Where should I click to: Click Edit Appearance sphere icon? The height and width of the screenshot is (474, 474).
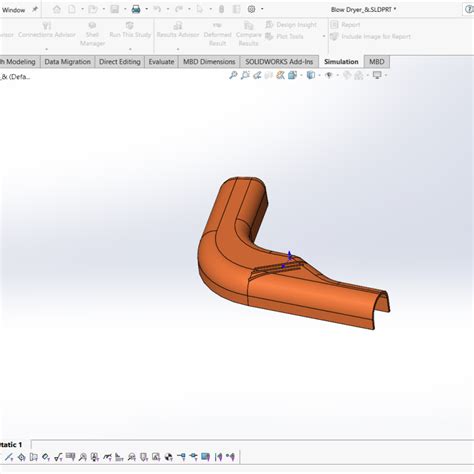(347, 75)
